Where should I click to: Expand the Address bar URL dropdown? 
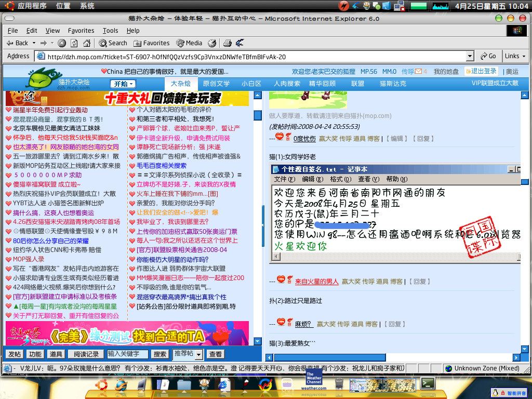point(470,56)
